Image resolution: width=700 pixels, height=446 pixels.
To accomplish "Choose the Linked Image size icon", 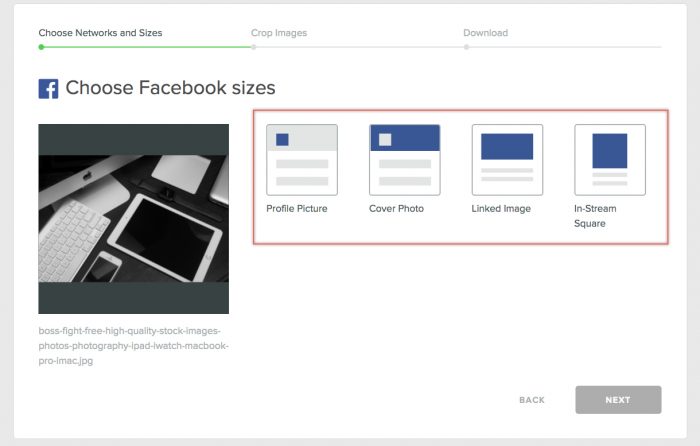I will [507, 159].
